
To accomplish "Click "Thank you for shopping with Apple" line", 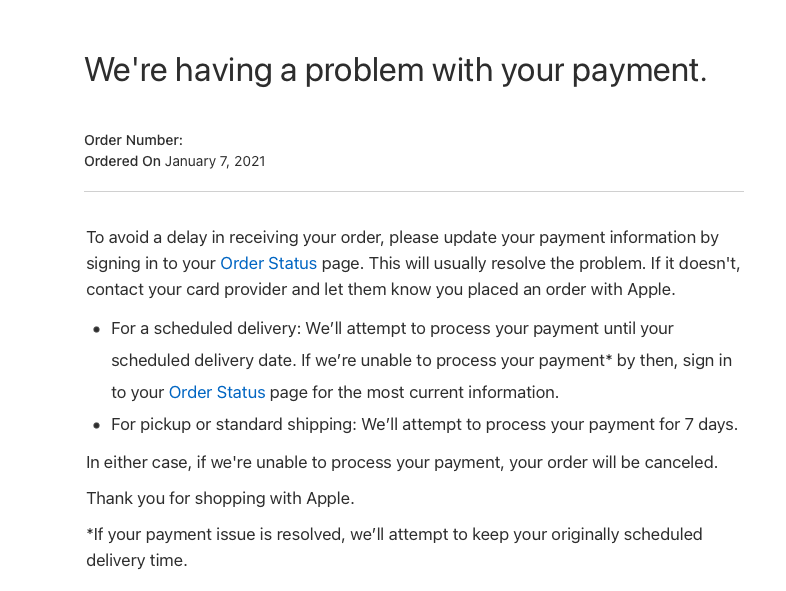I will tap(220, 498).
